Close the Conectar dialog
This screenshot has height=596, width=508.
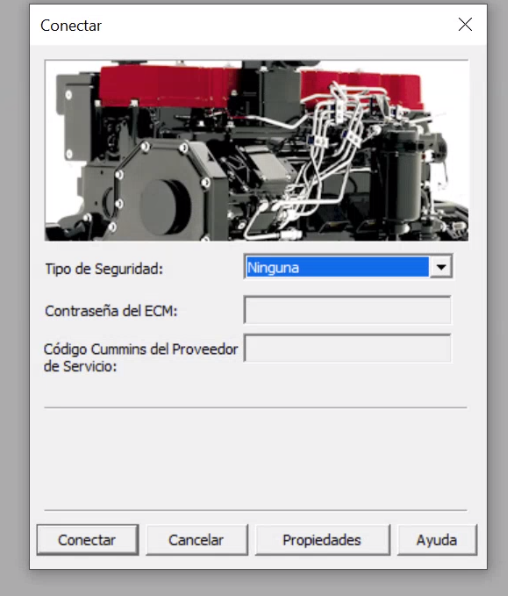(x=465, y=25)
